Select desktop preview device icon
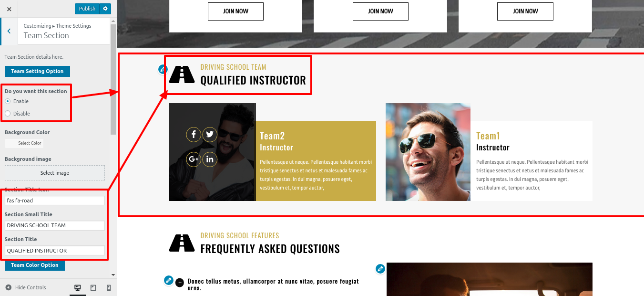 [77, 287]
